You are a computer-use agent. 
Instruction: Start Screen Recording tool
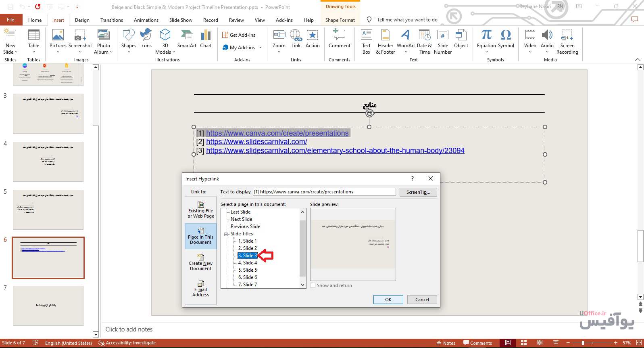(567, 41)
